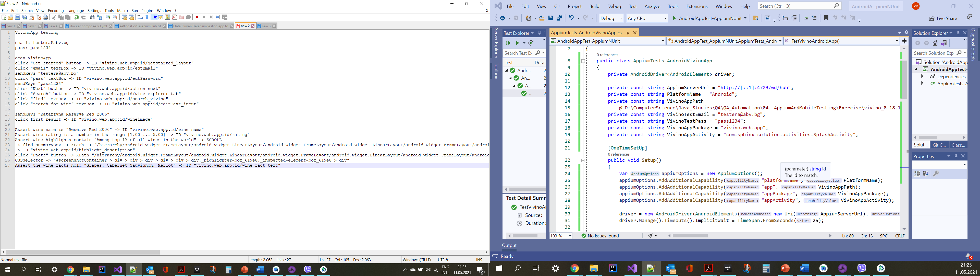Open the Any CPU platform dropdown
The width and height of the screenshot is (980, 276).
(647, 18)
